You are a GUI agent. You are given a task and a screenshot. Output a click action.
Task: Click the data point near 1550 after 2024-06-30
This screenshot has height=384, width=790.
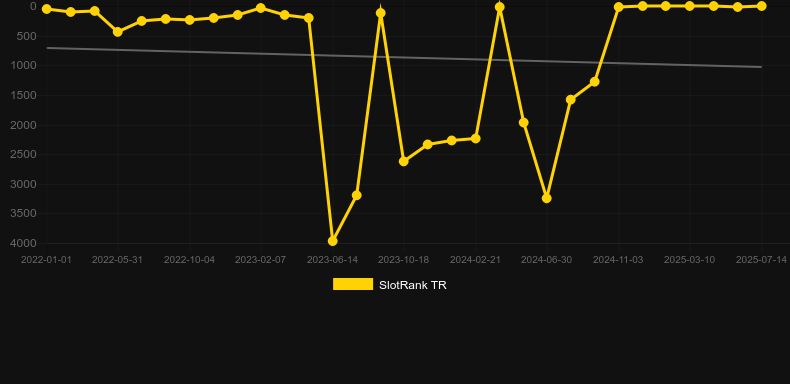(571, 100)
